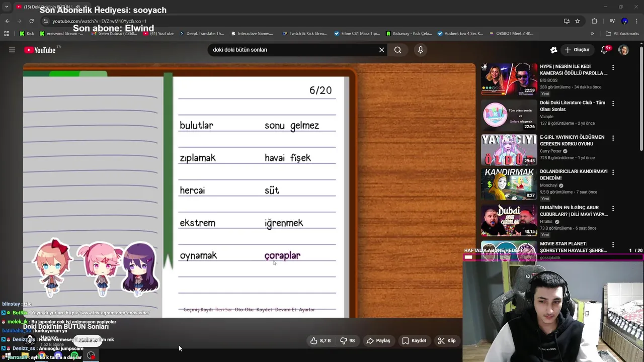Start voice search with the microphone
This screenshot has height=362, width=644.
[x=421, y=50]
